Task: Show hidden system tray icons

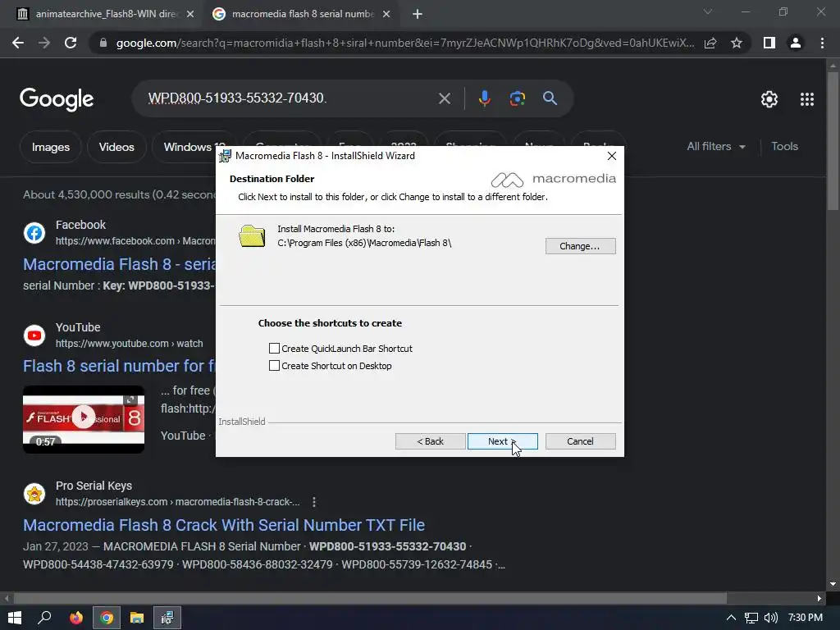Action: click(731, 618)
